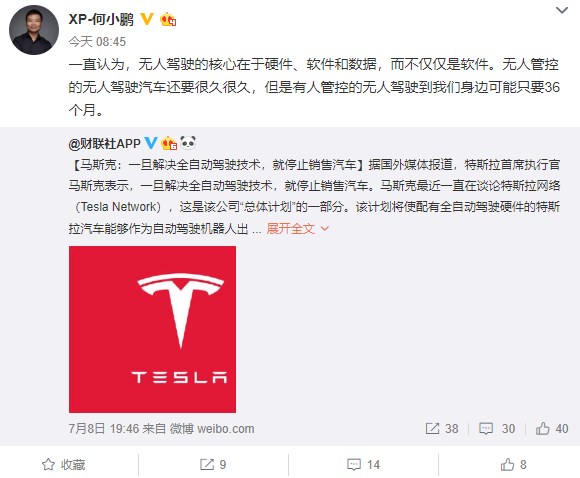Image resolution: width=580 pixels, height=478 pixels.
Task: Open the Tesla logo image
Action: (x=152, y=329)
